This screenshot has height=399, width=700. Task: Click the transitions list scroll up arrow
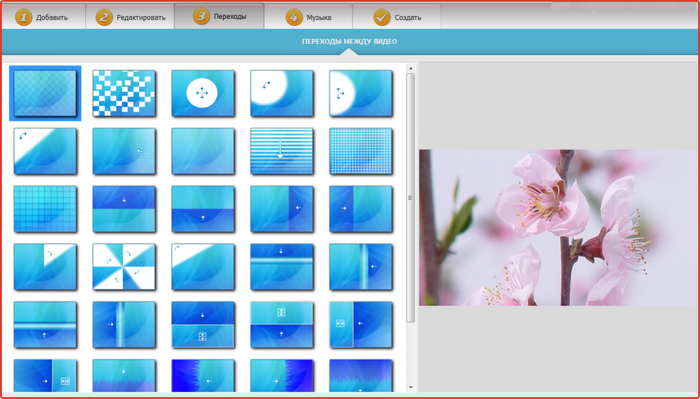(411, 68)
